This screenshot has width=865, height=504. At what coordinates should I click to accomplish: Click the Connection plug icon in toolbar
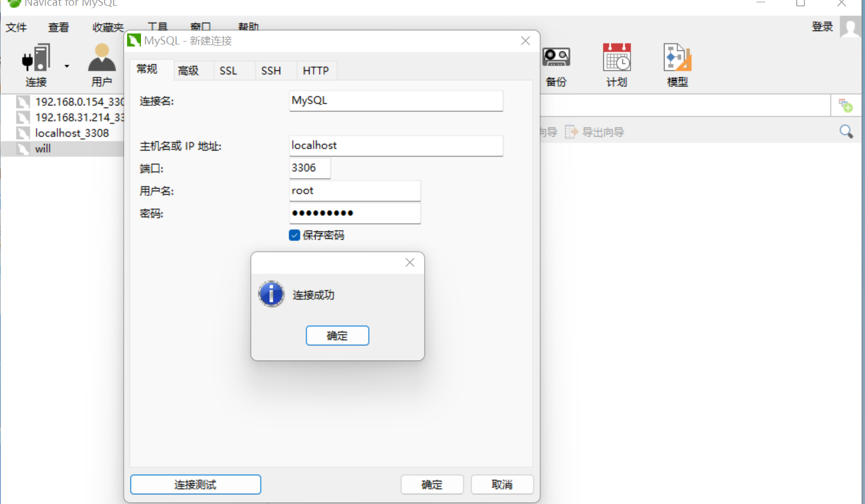36,58
